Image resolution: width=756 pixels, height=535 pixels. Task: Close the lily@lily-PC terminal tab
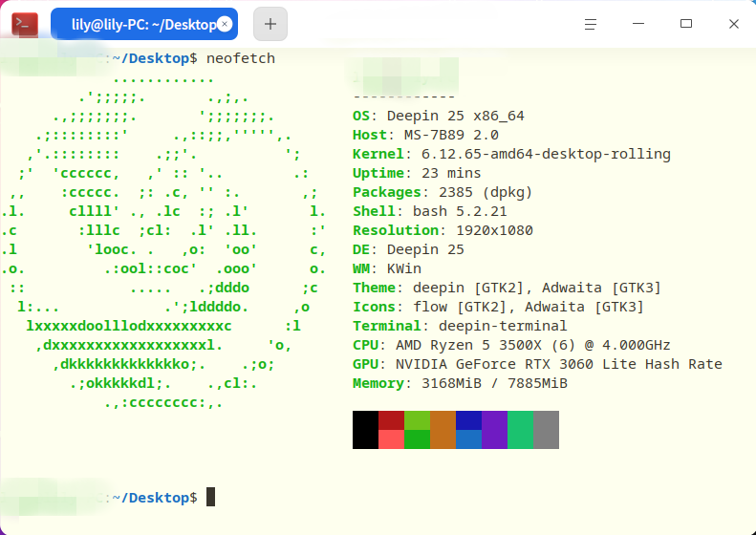225,24
